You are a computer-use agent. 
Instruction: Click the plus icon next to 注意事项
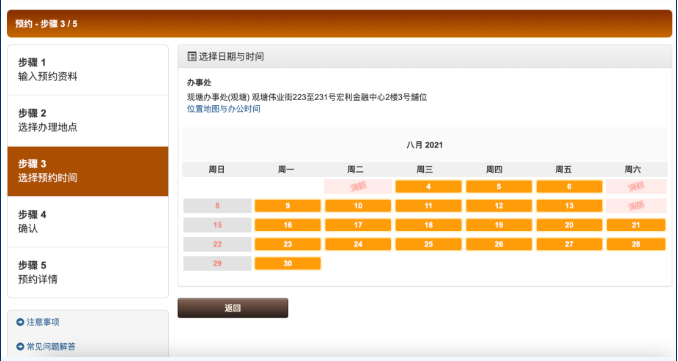pos(20,322)
